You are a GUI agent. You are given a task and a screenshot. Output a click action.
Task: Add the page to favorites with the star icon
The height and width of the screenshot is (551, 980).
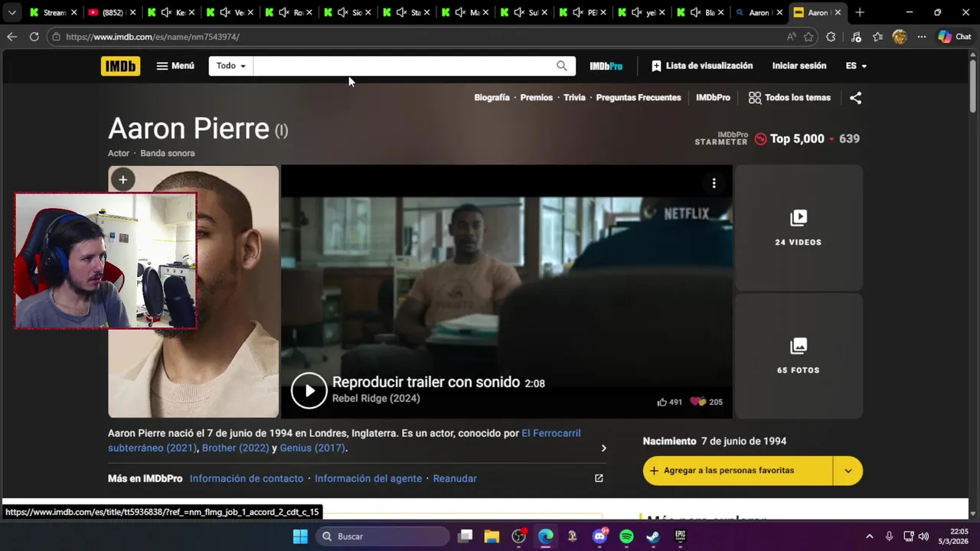coord(808,37)
